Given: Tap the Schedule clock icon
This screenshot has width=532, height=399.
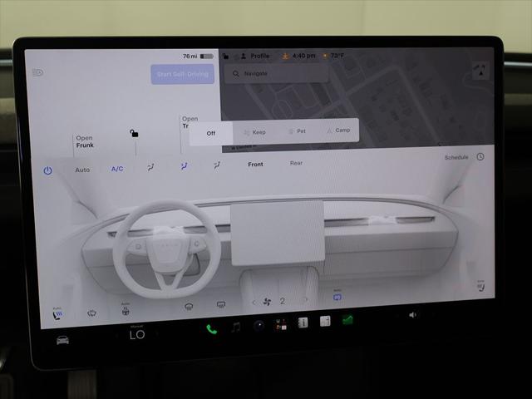Looking at the screenshot, I should (x=480, y=156).
